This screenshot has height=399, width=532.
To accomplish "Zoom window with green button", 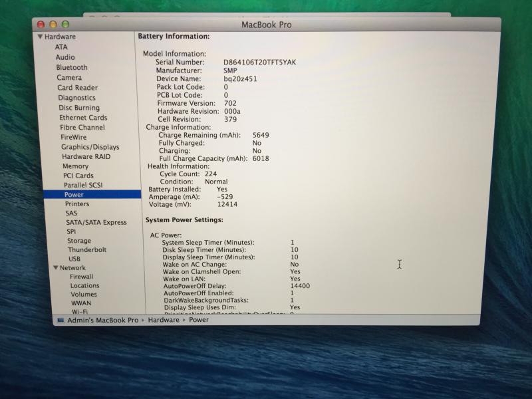I will [x=65, y=24].
